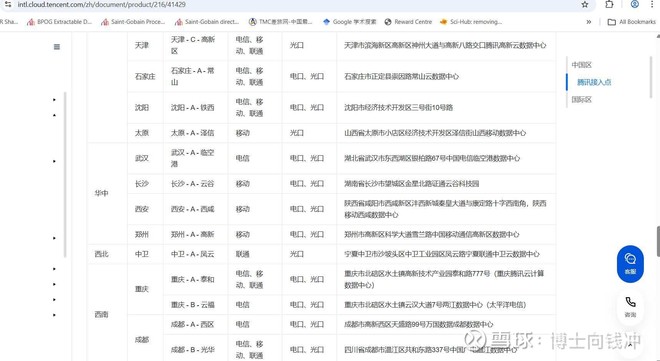Select the 成都 - B - 光华 cell
This screenshot has width=660, height=361.
[x=195, y=349]
